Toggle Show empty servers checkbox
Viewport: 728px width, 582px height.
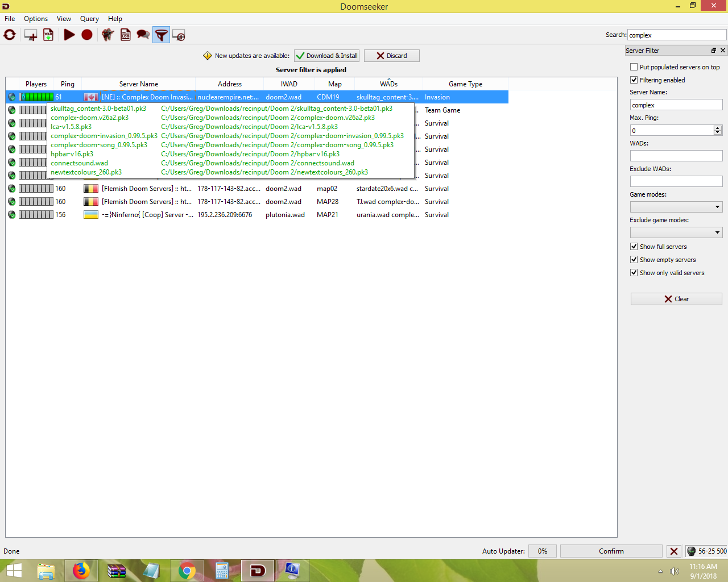pyautogui.click(x=634, y=260)
